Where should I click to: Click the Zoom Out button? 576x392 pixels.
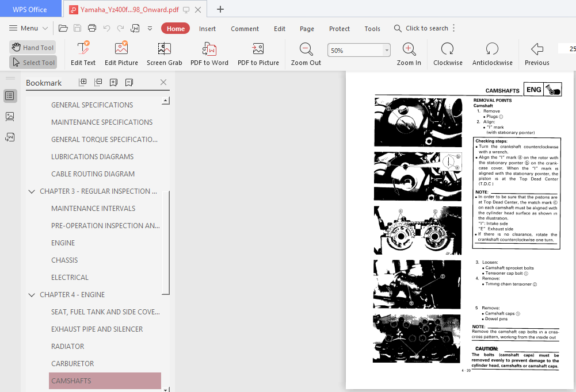(x=306, y=53)
